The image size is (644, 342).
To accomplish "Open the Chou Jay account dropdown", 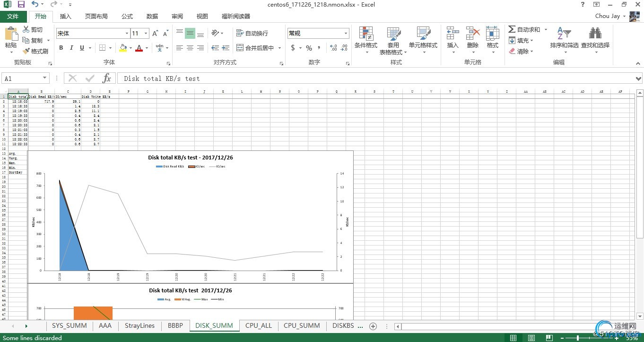I will [610, 16].
